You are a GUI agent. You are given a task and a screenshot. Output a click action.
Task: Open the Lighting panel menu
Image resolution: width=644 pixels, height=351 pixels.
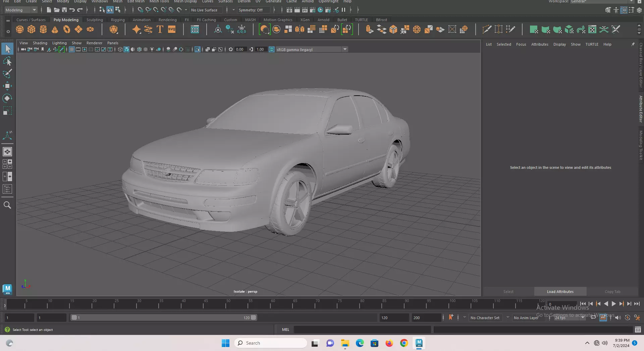tap(59, 43)
